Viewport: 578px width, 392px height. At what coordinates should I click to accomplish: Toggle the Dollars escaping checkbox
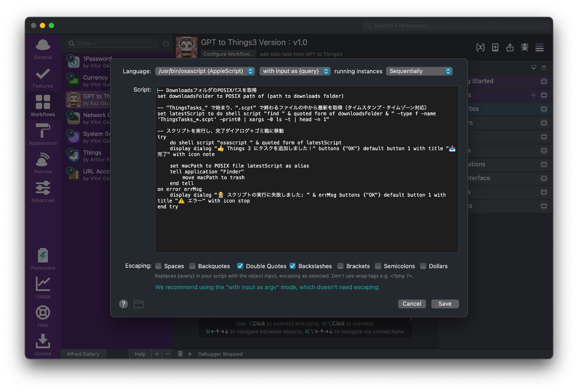[x=423, y=266]
